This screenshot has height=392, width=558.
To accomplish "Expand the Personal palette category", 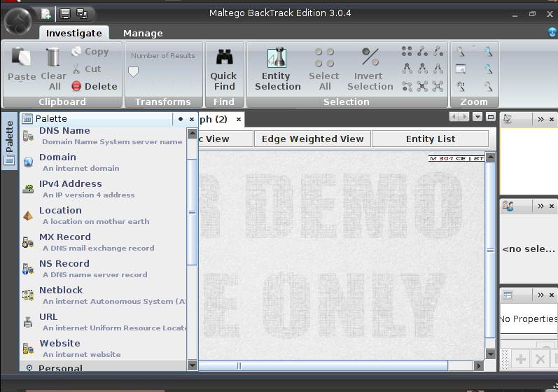I will (x=60, y=368).
